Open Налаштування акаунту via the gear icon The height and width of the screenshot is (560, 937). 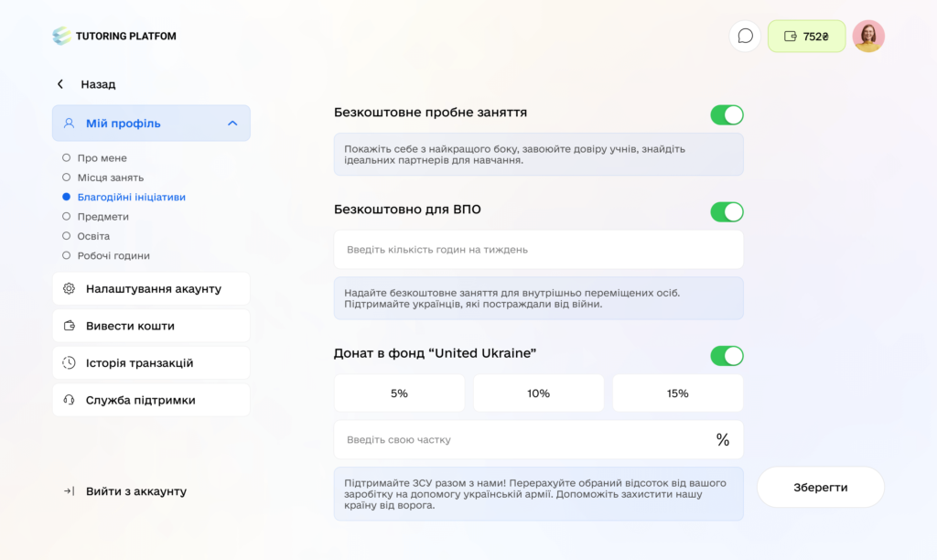69,289
